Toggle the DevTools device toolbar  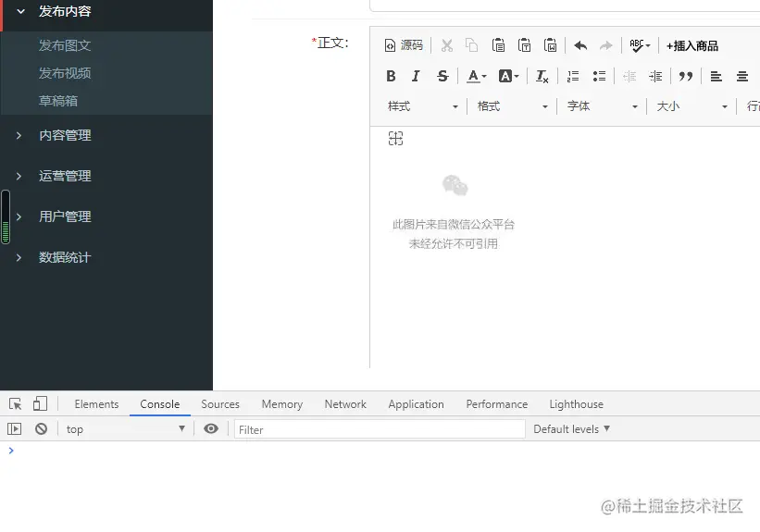40,403
